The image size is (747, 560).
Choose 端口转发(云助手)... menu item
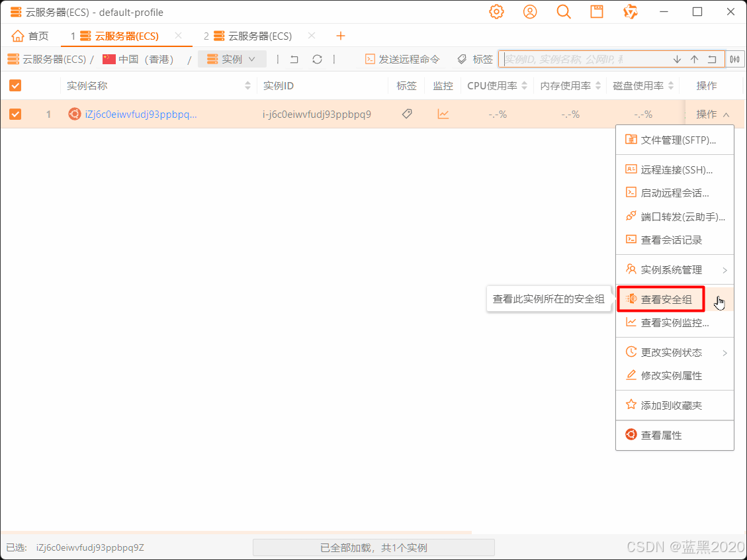tap(675, 217)
